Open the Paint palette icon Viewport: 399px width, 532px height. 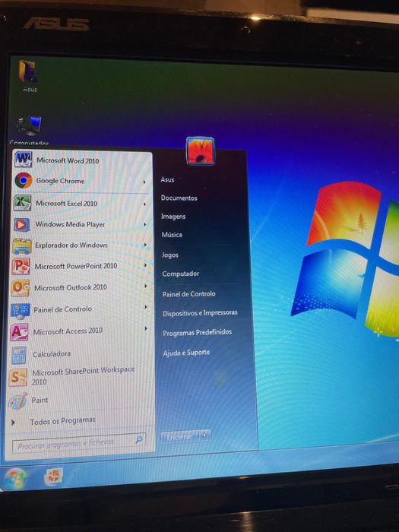tap(17, 401)
